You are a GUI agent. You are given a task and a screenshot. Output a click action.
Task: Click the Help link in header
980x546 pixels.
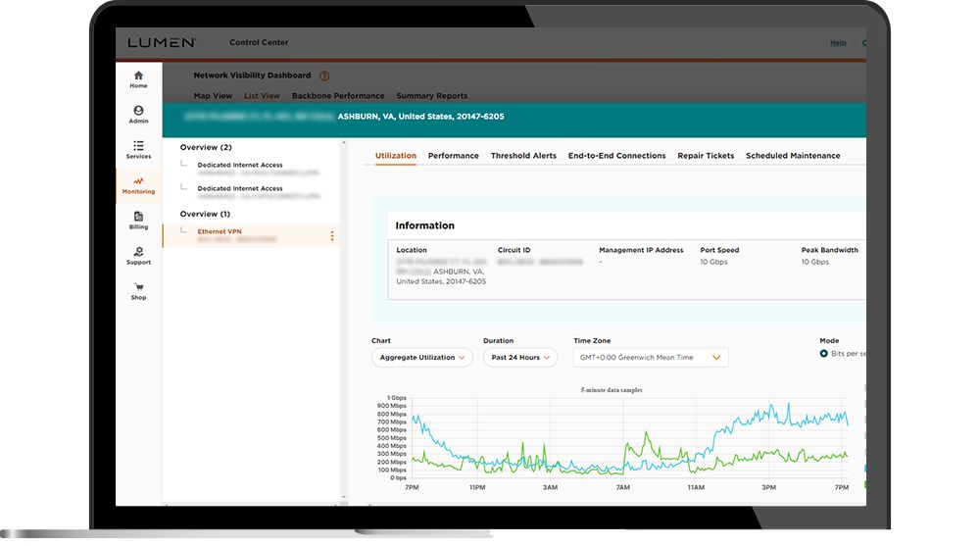[x=838, y=42]
